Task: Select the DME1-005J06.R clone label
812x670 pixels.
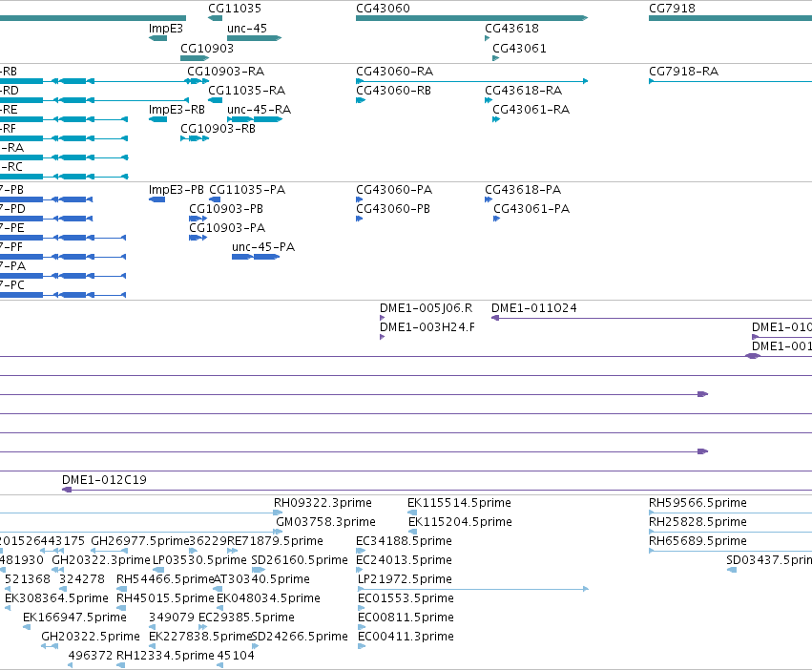Action: (427, 308)
